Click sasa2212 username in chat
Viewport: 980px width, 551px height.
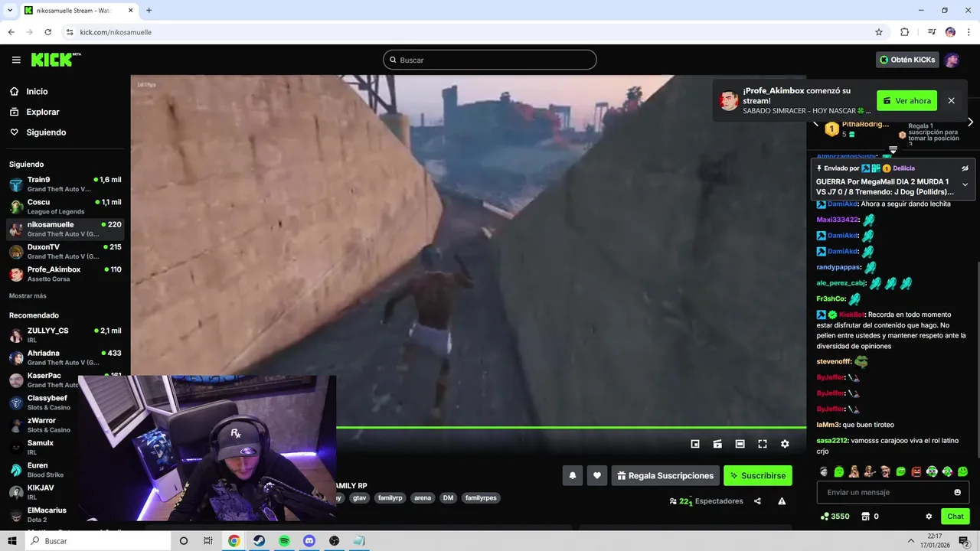click(831, 441)
